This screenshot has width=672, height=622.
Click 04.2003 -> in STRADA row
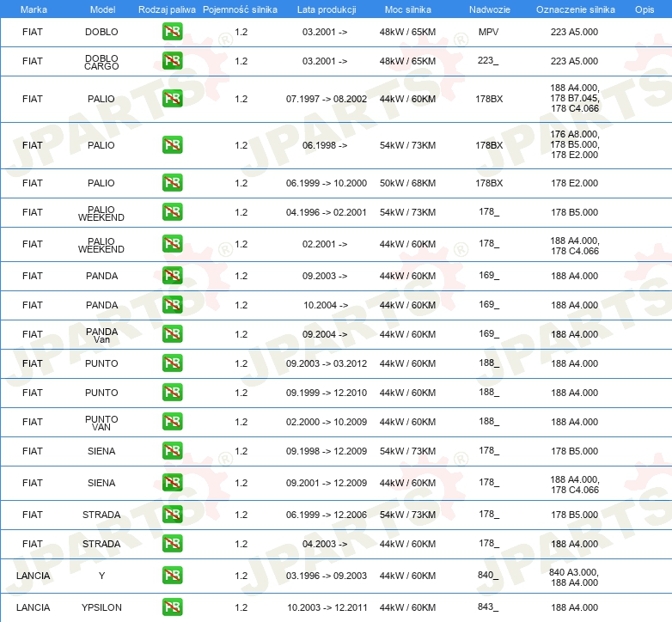click(x=325, y=544)
